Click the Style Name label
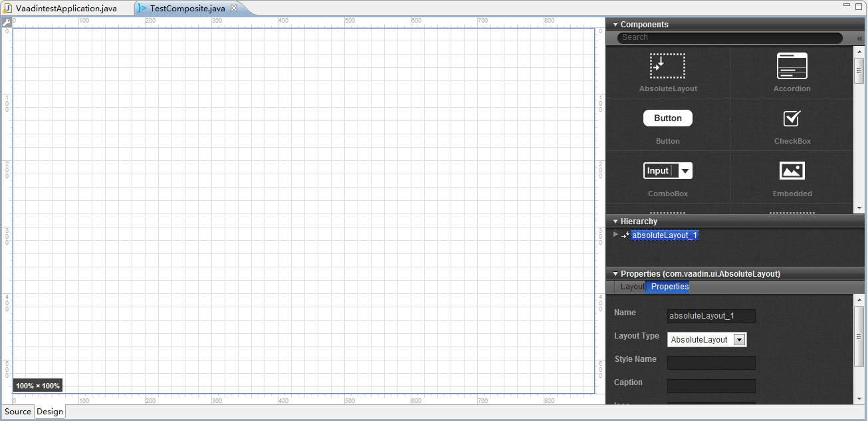 pyautogui.click(x=635, y=359)
